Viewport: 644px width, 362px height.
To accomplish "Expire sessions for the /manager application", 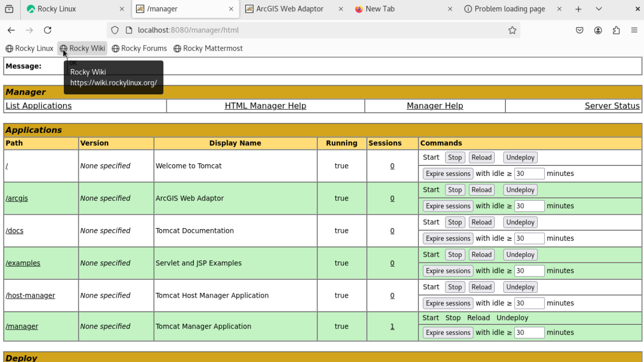I will click(x=448, y=333).
